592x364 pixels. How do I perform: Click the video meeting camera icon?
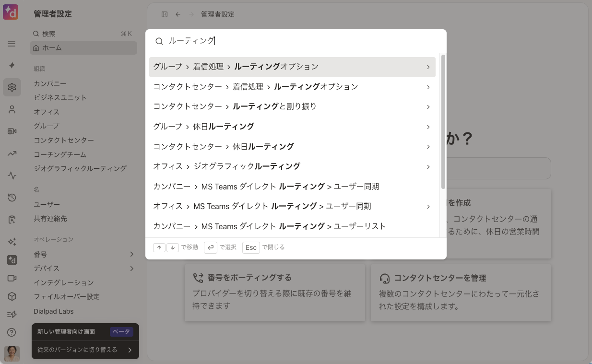(x=12, y=278)
